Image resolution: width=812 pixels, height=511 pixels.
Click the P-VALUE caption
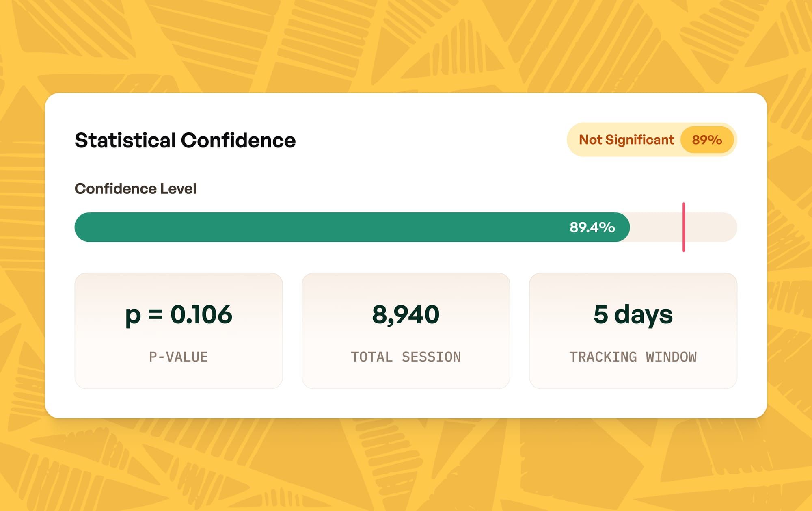(179, 357)
